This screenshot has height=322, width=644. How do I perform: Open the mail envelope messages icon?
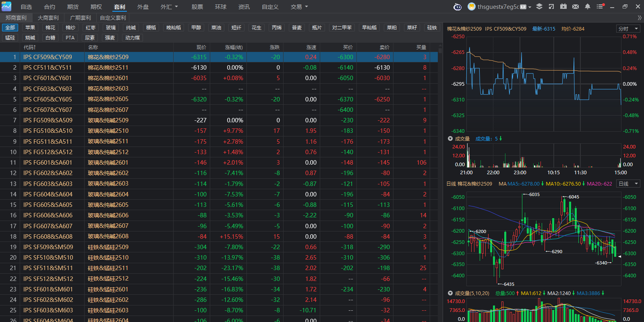pyautogui.click(x=576, y=6)
